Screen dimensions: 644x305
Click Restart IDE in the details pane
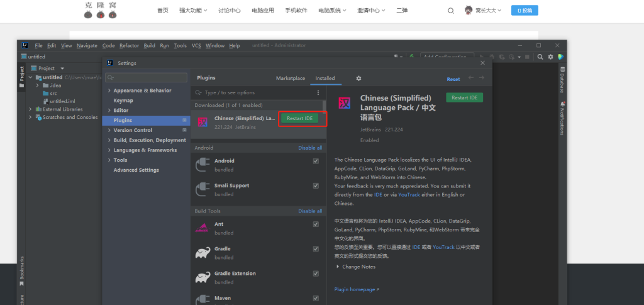point(465,97)
